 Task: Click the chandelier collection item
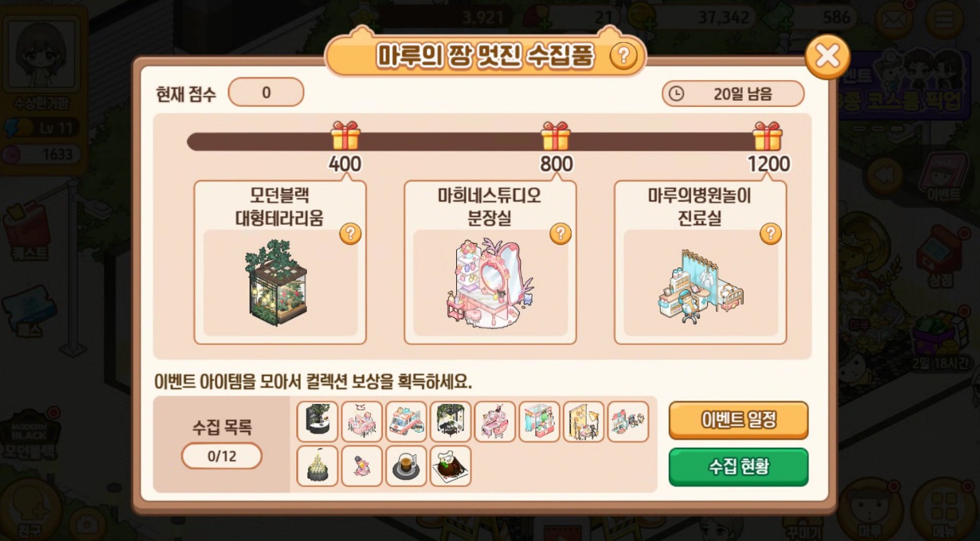[x=317, y=466]
